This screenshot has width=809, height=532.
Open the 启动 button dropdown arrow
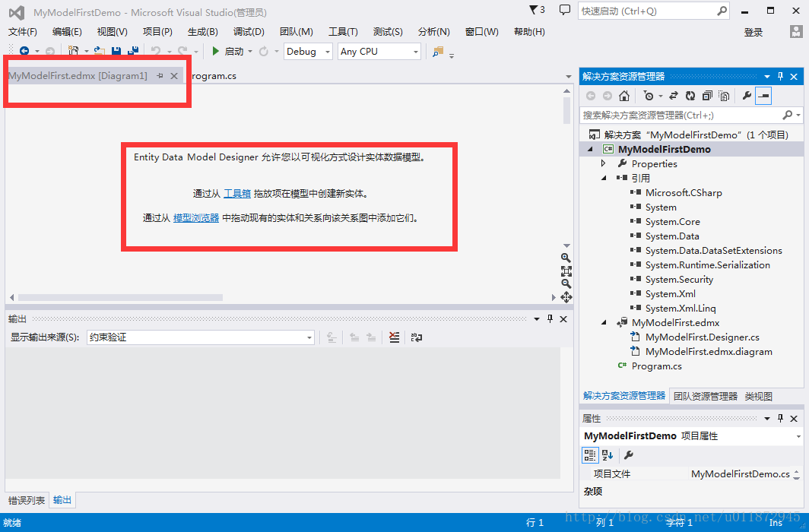[250, 52]
